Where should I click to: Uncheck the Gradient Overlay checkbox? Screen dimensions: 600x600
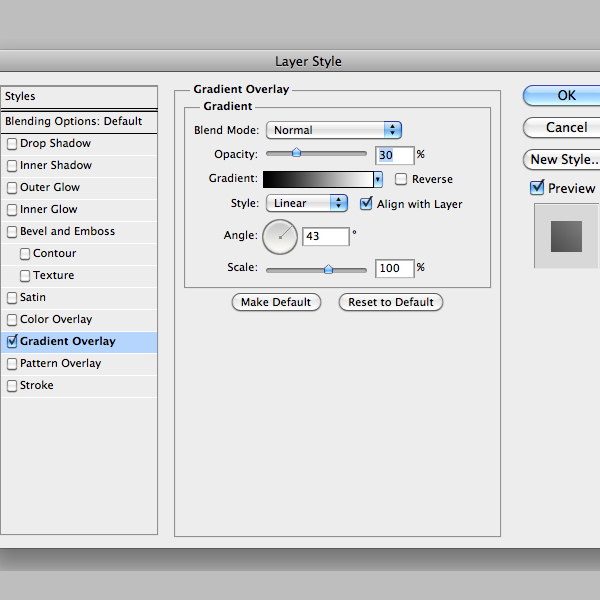[12, 341]
